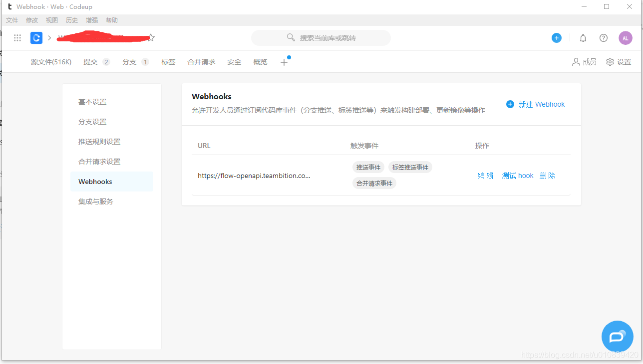Star the repository with the star icon
The image size is (643, 364).
151,38
